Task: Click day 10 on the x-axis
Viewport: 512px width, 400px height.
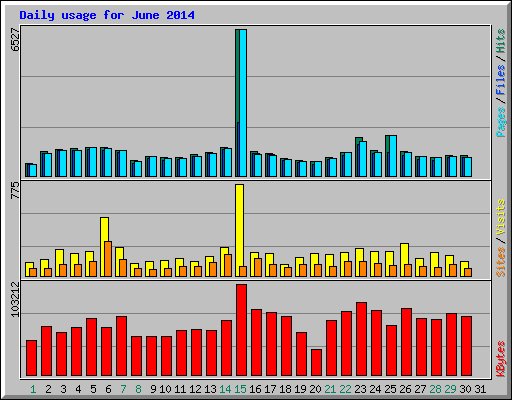Action: coord(165,389)
